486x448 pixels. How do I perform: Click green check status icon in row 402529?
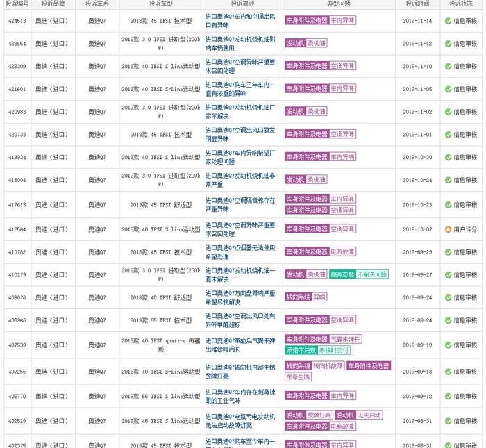(x=448, y=421)
